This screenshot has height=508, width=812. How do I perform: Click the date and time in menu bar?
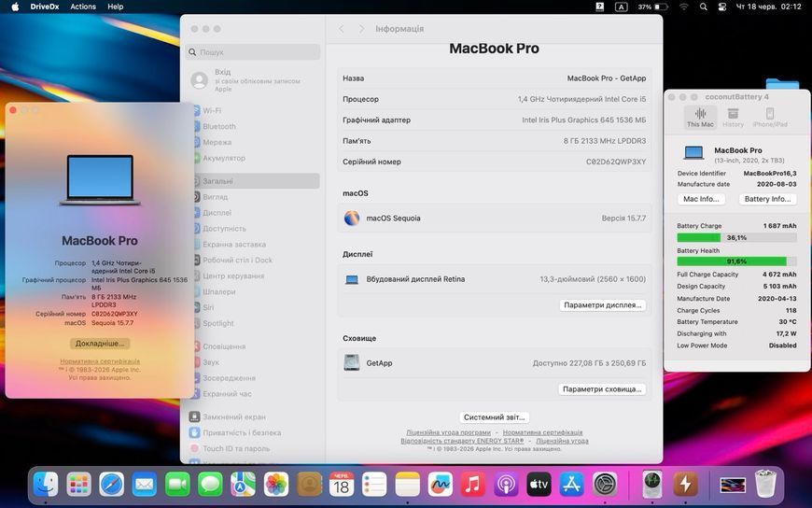pos(768,7)
